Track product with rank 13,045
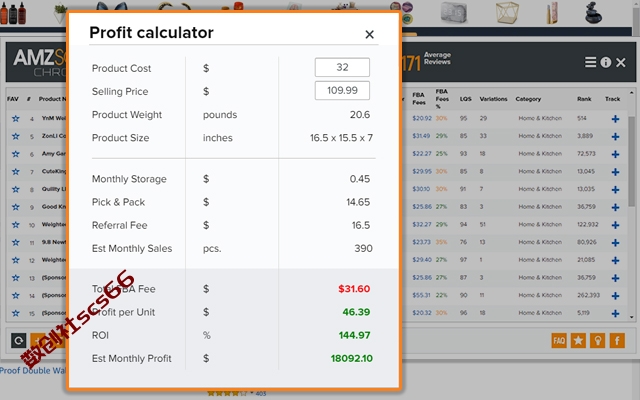This screenshot has height=400, width=640. [x=616, y=172]
